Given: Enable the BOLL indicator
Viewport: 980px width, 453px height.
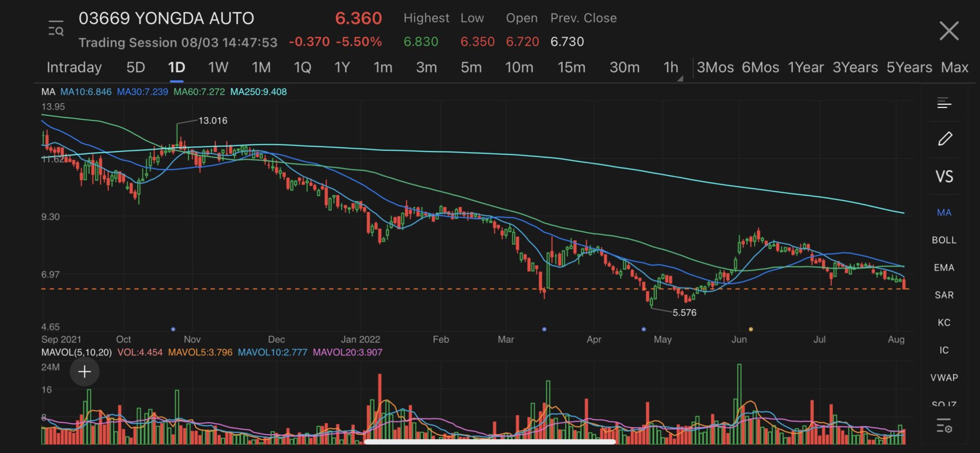Looking at the screenshot, I should pyautogui.click(x=944, y=240).
